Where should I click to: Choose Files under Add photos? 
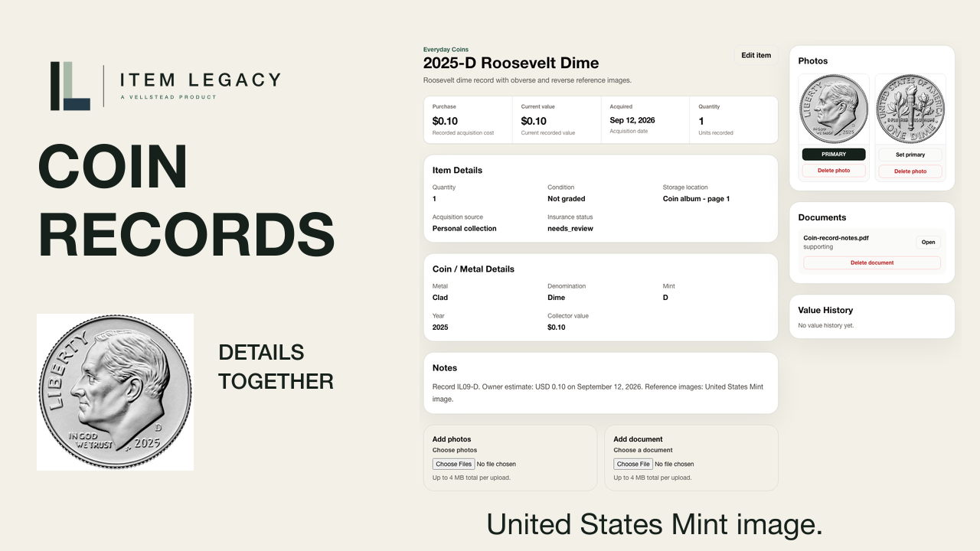(x=453, y=464)
